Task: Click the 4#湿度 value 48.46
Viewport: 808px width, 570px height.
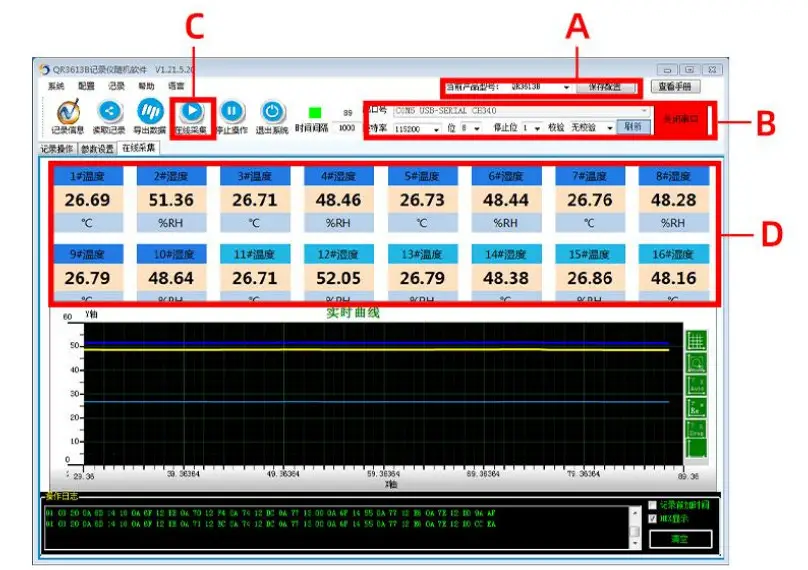Action: [339, 200]
